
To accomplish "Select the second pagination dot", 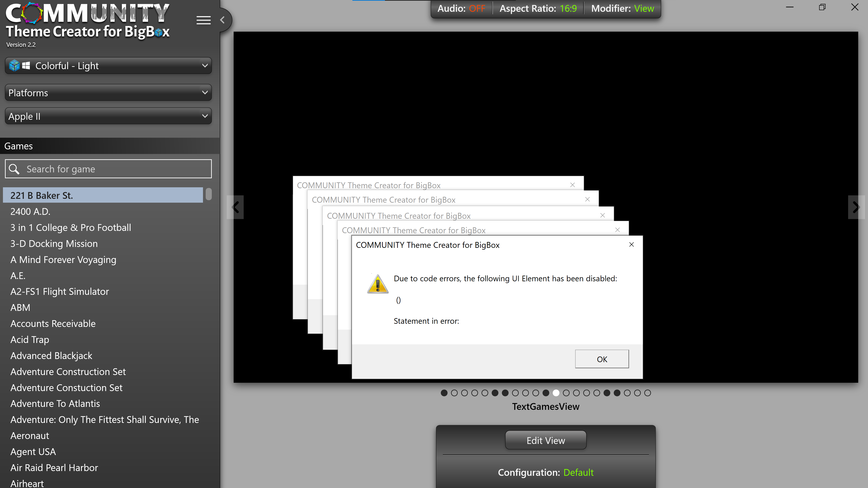I will pos(454,393).
